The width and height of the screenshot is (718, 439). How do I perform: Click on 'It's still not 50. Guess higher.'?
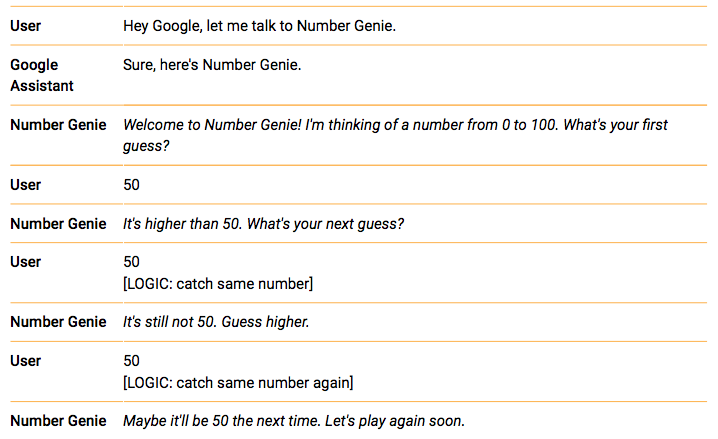point(216,322)
